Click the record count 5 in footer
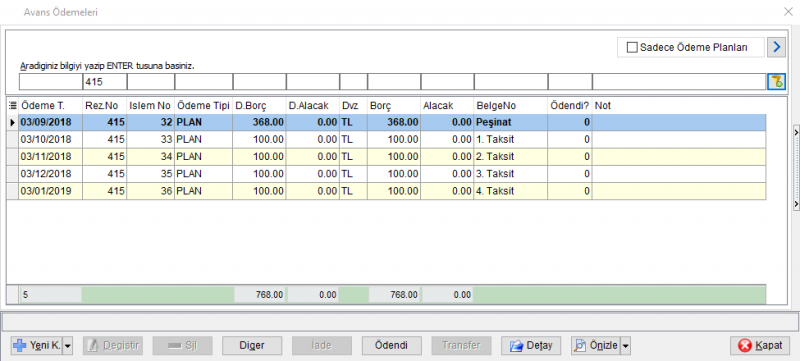This screenshot has height=361, width=800. 51,295
